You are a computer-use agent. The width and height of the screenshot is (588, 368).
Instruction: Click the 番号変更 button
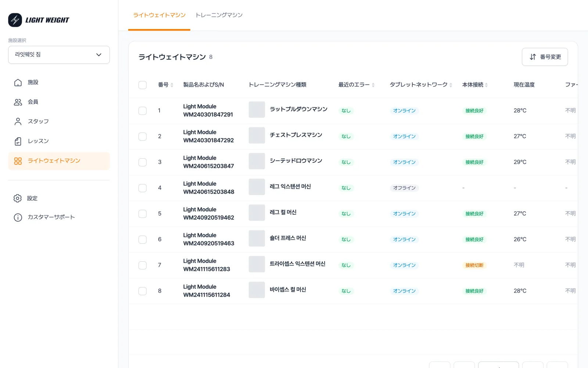tap(545, 57)
